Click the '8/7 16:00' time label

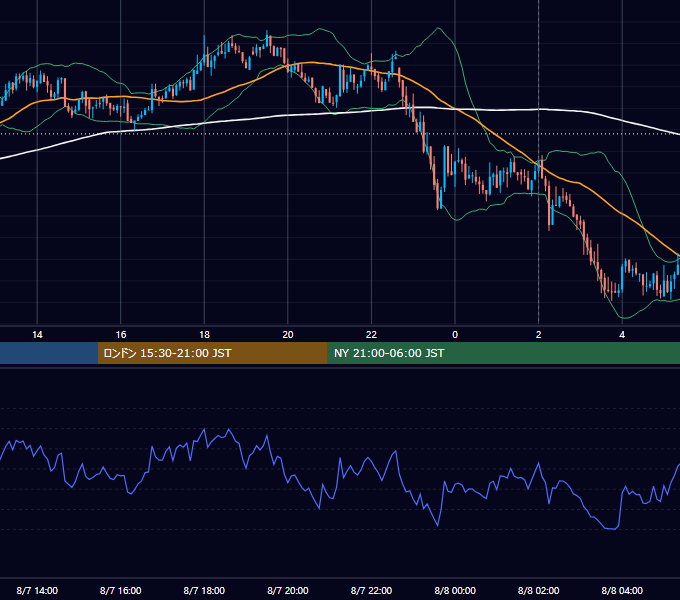121,590
